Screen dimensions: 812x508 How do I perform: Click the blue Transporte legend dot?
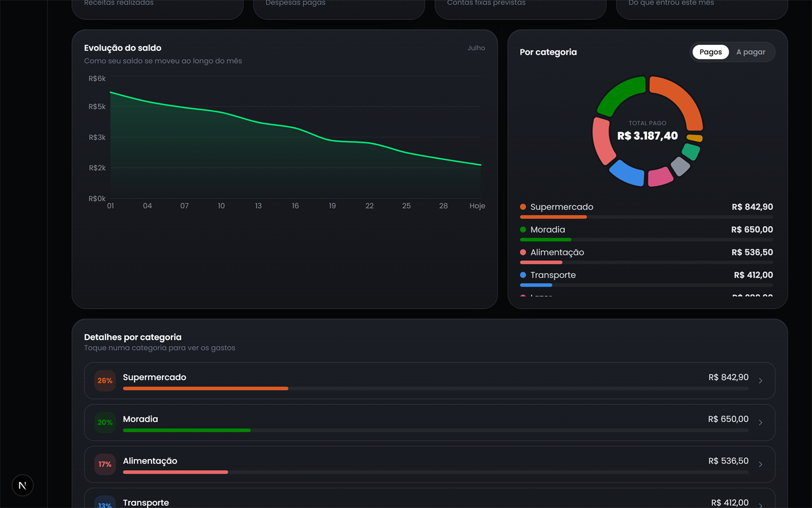pos(523,275)
